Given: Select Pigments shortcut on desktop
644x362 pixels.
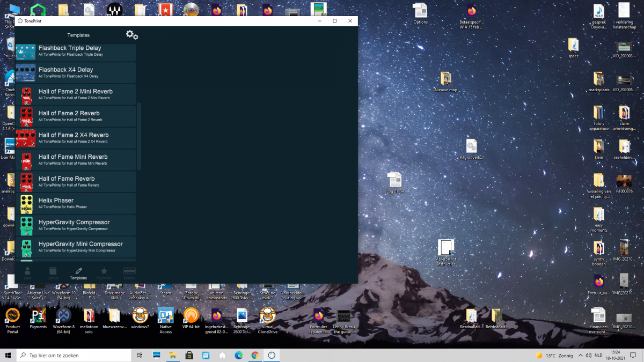Looking at the screenshot, I should click(38, 318).
